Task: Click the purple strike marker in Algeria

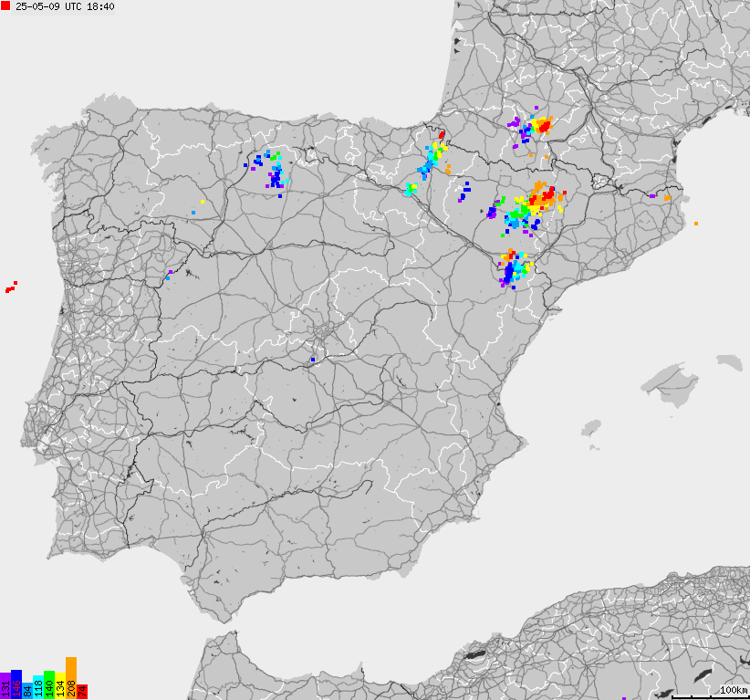Action: point(624,698)
